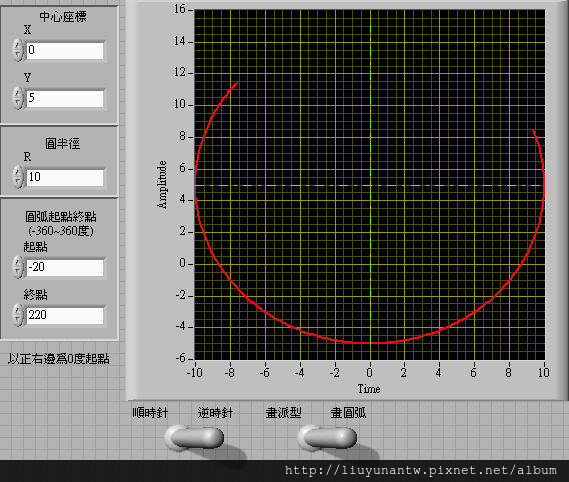Click the 逆時針 label
The image size is (569, 482).
(x=215, y=413)
